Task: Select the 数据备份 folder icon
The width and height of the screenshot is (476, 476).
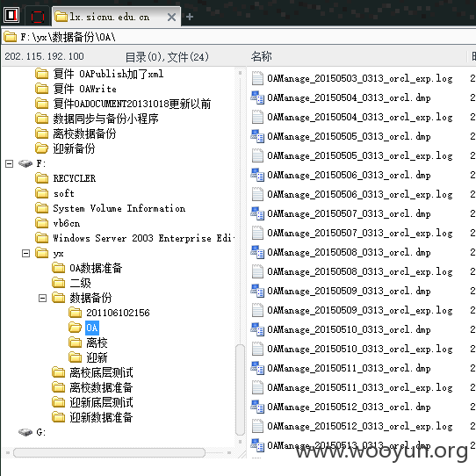Action: [x=58, y=298]
